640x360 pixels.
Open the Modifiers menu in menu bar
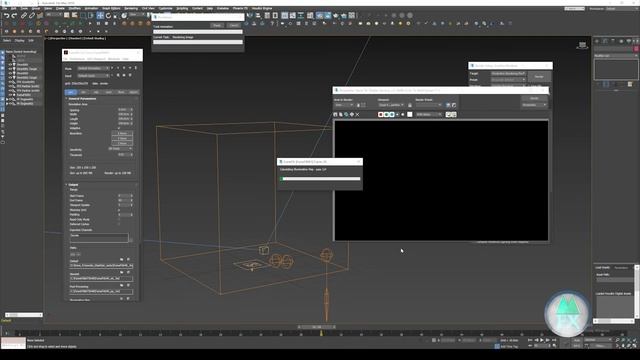click(x=74, y=8)
